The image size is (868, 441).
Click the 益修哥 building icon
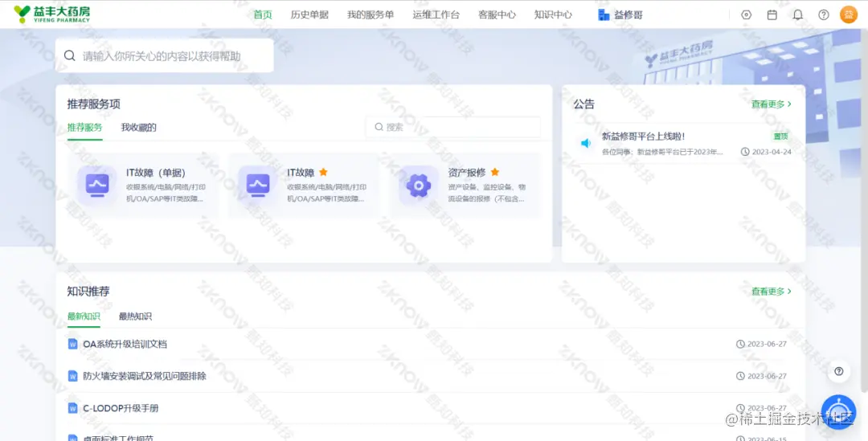604,15
